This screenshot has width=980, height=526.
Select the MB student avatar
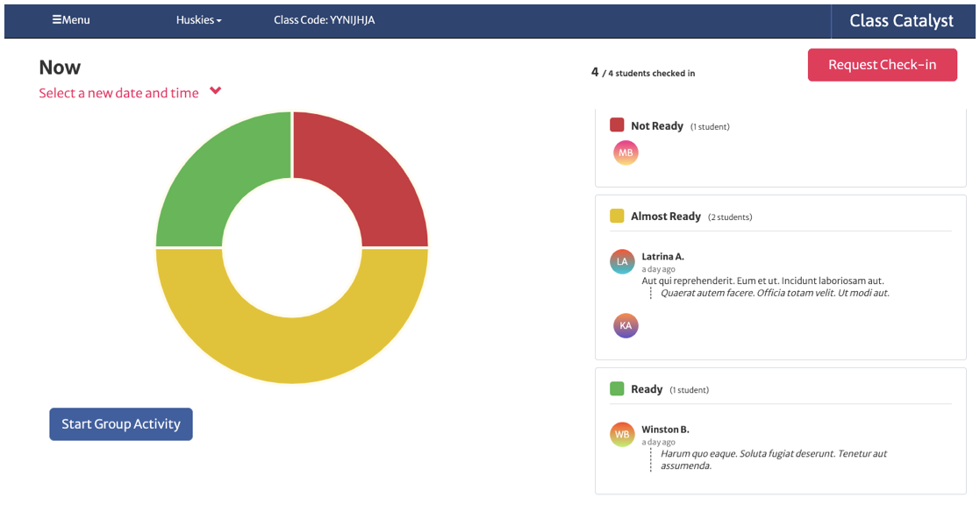pos(626,153)
